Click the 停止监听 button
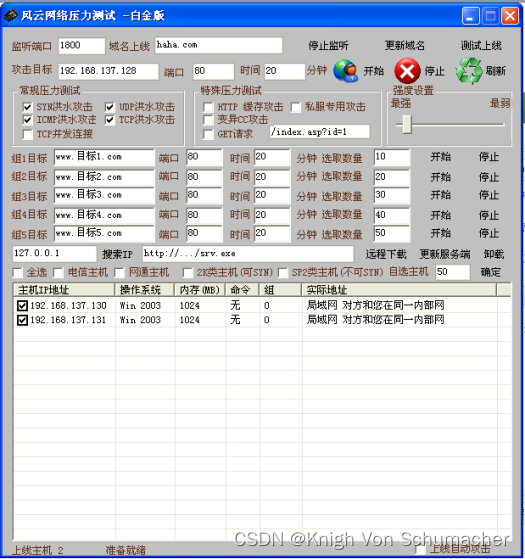The image size is (525, 559). [x=328, y=46]
